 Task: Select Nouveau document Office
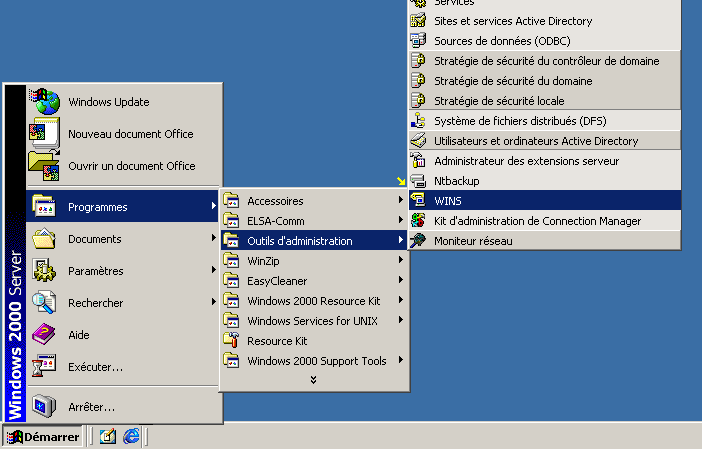pyautogui.click(x=124, y=134)
